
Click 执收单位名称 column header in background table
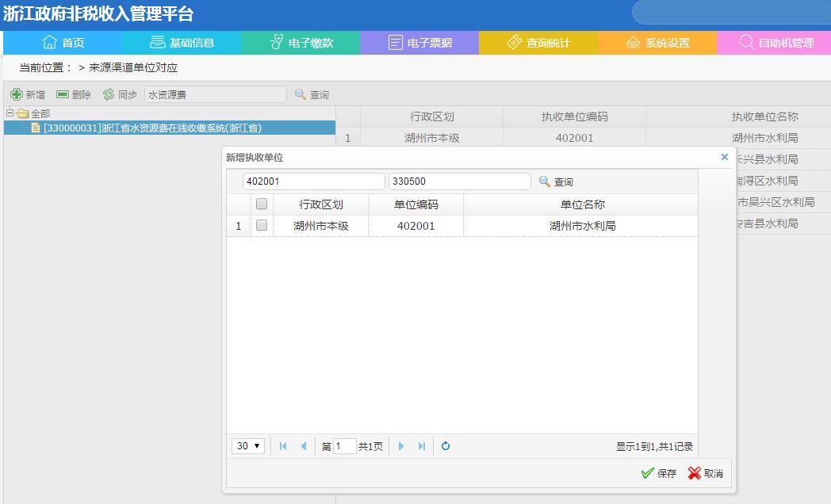pyautogui.click(x=764, y=116)
